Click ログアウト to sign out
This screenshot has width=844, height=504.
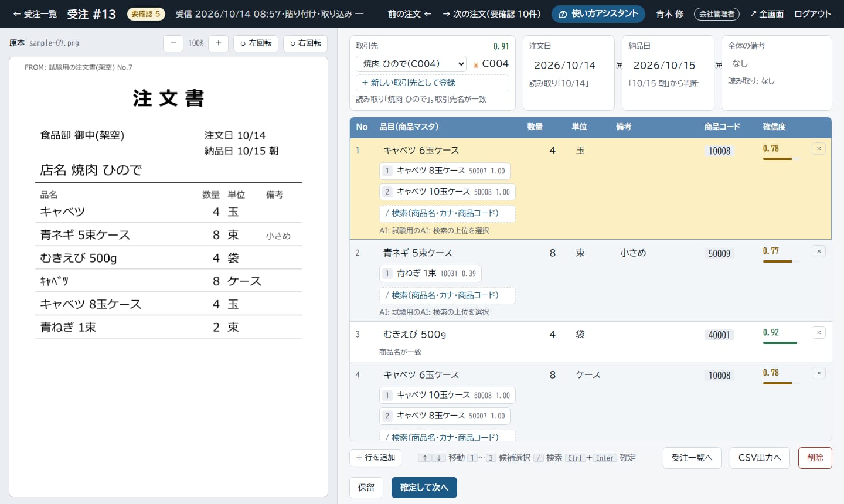[812, 14]
